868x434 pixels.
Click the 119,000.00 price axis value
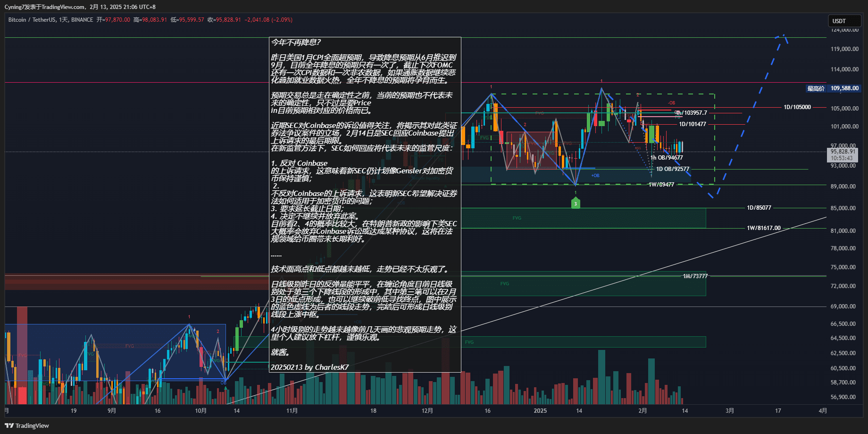coord(844,49)
